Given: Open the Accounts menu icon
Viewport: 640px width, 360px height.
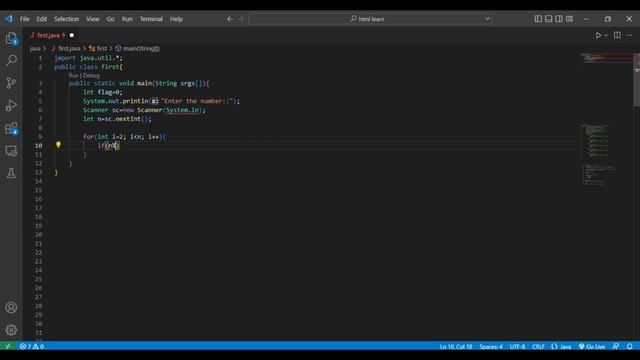Looking at the screenshot, I should (11, 307).
